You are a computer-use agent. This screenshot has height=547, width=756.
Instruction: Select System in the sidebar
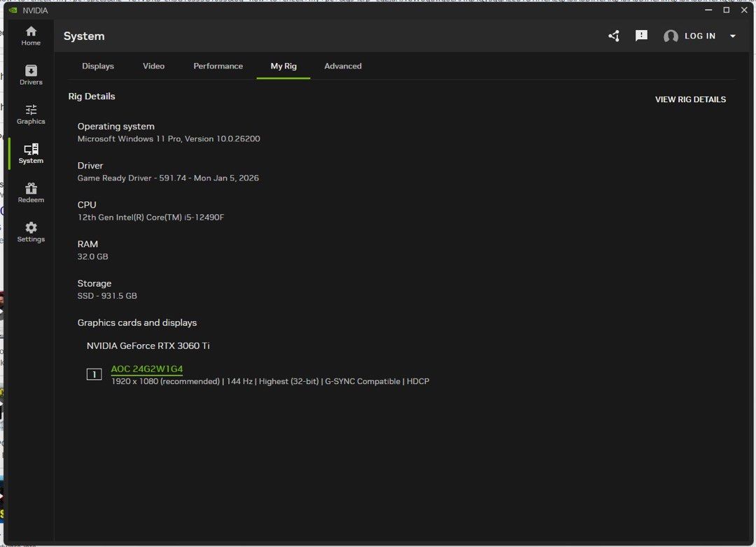pos(31,154)
